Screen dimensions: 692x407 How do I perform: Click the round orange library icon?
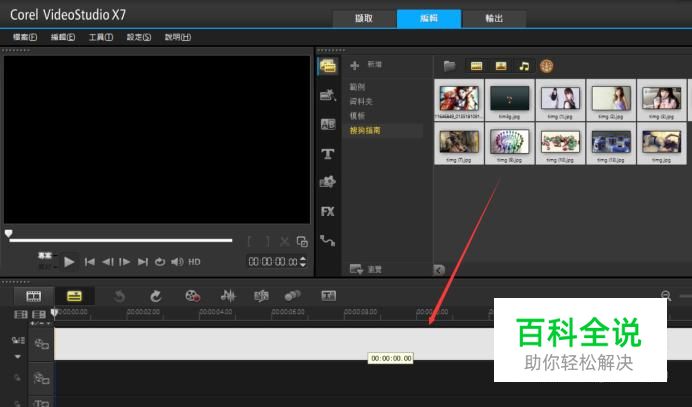click(546, 66)
